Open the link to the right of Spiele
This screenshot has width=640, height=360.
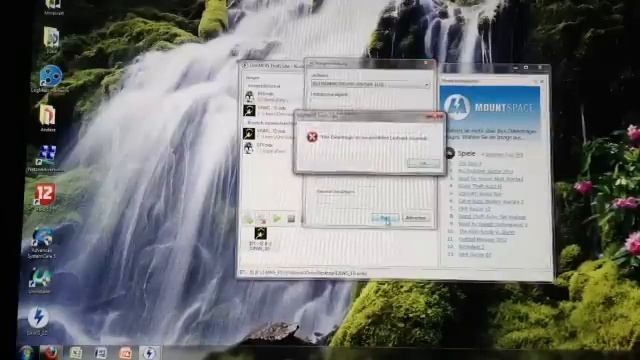tap(504, 155)
